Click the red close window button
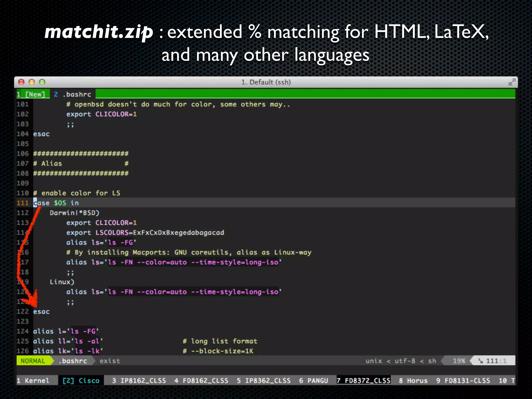 click(x=21, y=82)
